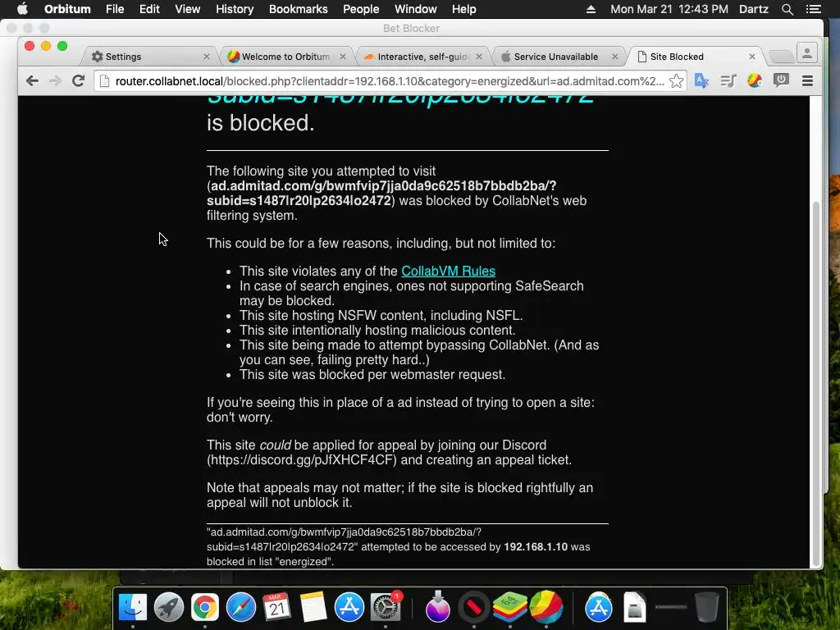Open the music playlist extension icon

point(728,81)
